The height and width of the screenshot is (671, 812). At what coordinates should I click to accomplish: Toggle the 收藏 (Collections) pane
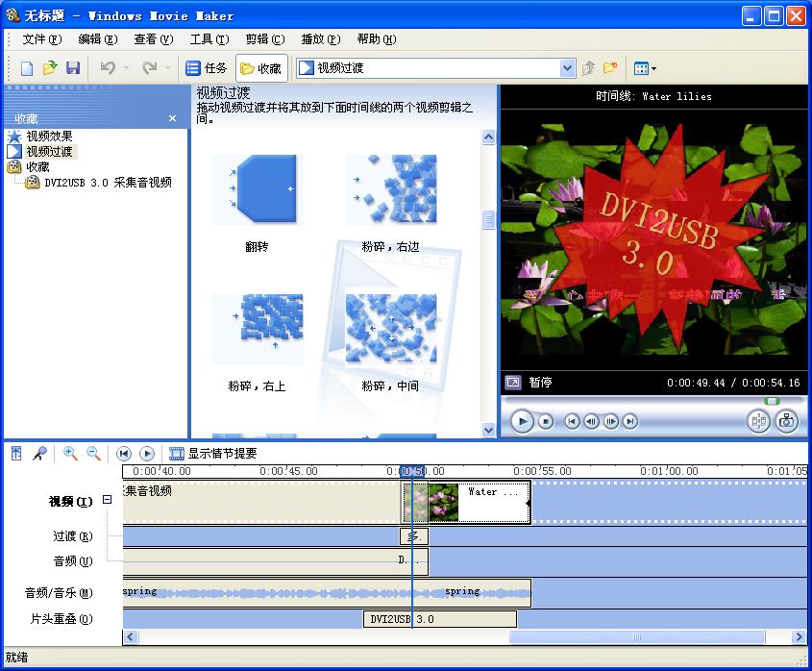[261, 68]
